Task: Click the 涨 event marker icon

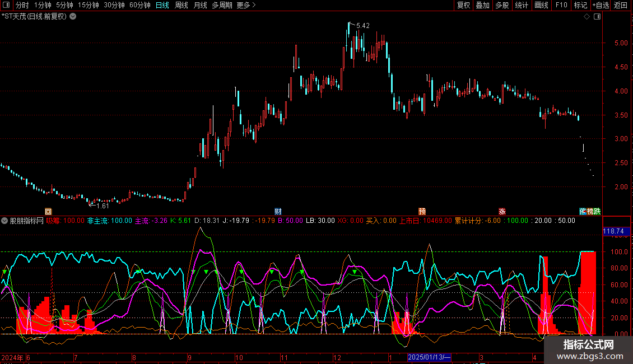Action: [x=502, y=212]
